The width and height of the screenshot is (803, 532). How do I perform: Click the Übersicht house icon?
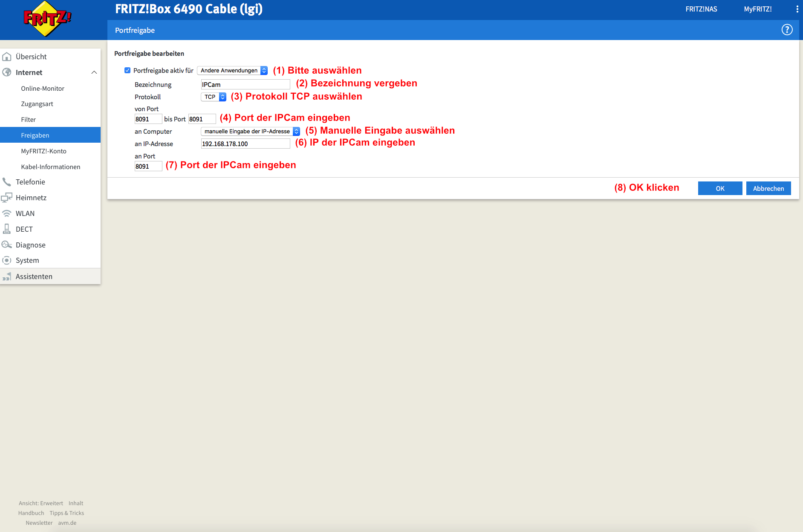point(7,57)
